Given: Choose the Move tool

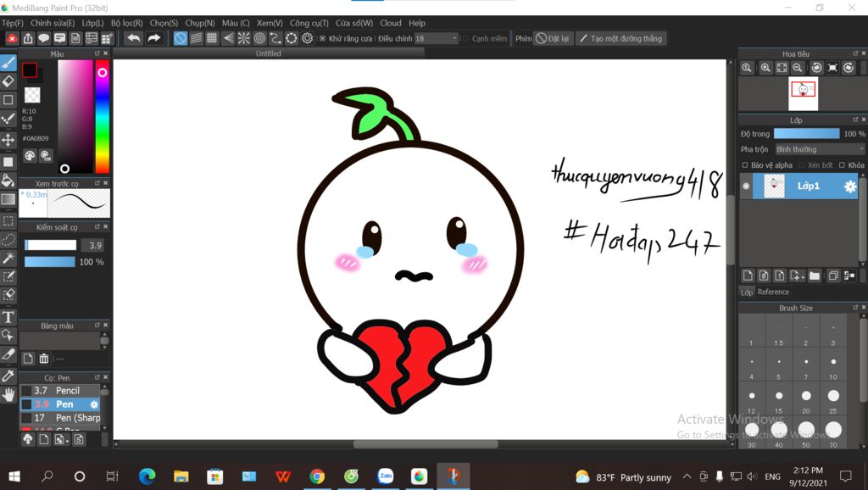Looking at the screenshot, I should [8, 140].
